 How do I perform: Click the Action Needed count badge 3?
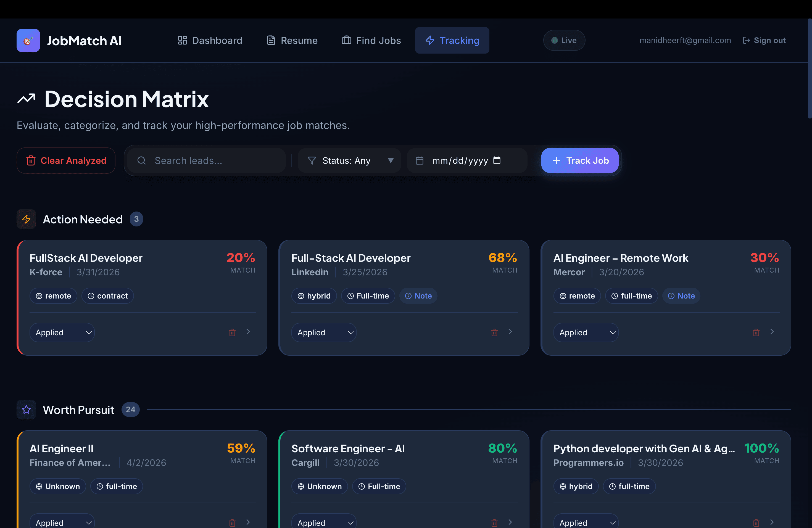click(x=136, y=219)
